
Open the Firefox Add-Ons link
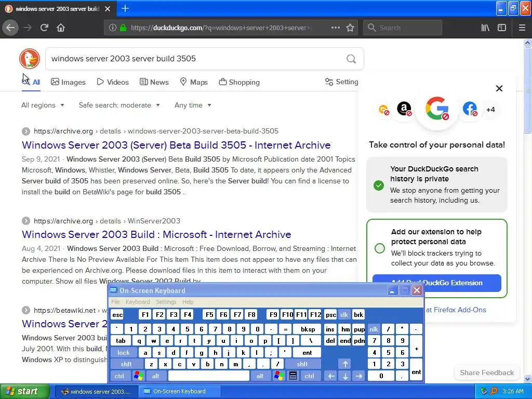(x=456, y=310)
